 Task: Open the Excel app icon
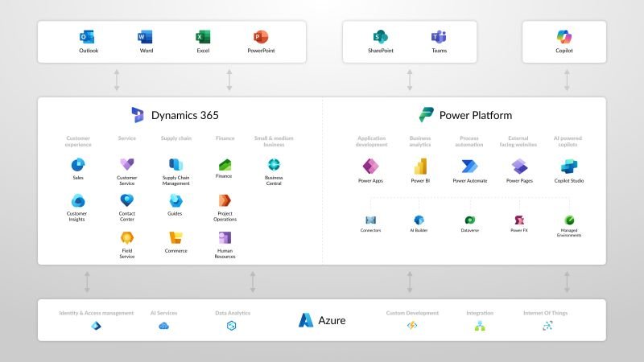tap(203, 37)
